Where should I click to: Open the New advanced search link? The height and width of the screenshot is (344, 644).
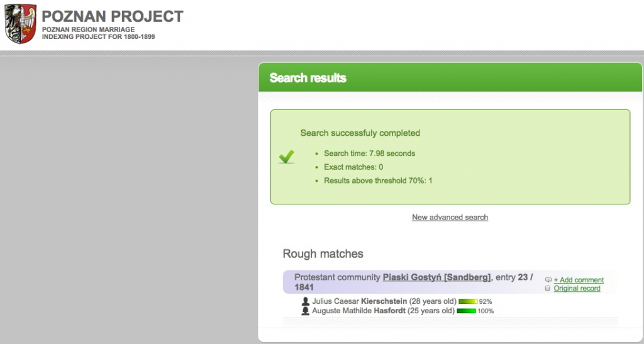pos(450,217)
